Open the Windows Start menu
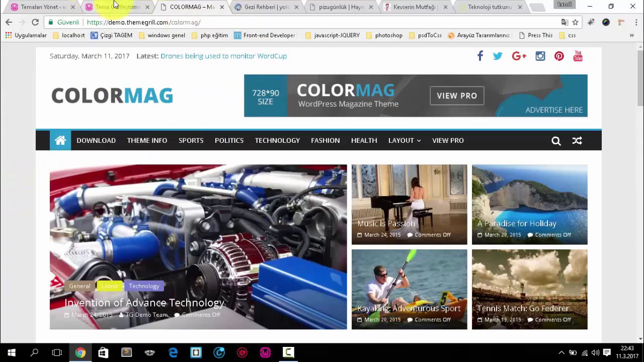The image size is (644, 362). point(11,352)
